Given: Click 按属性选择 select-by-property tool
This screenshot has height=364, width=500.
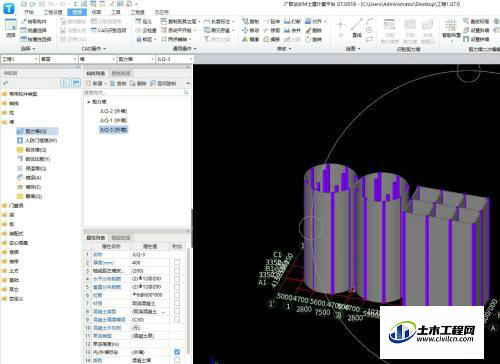Looking at the screenshot, I should 36,39.
